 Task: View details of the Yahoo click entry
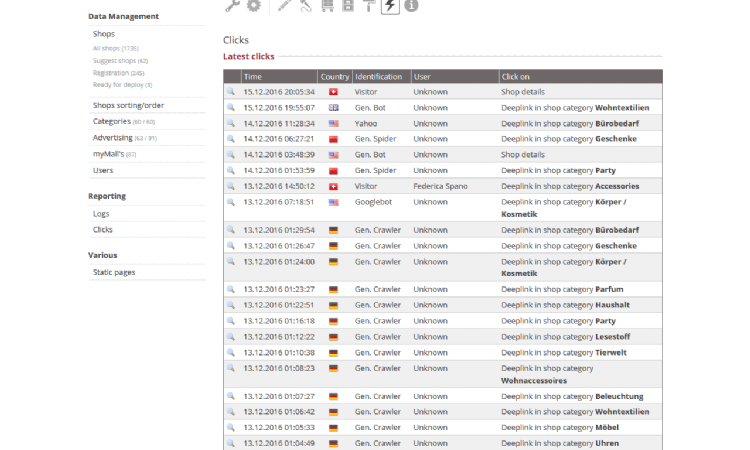tap(231, 123)
